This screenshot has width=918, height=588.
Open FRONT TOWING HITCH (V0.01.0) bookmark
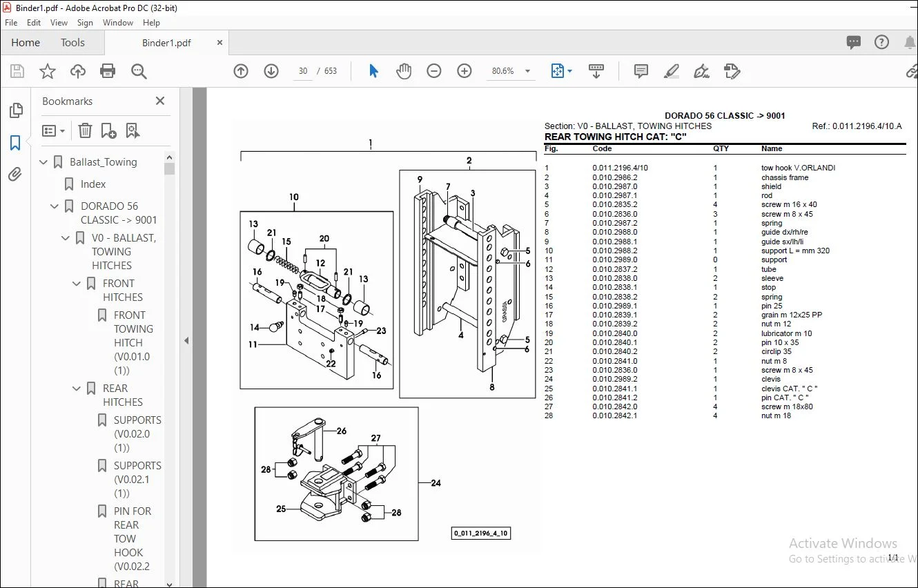pos(132,343)
